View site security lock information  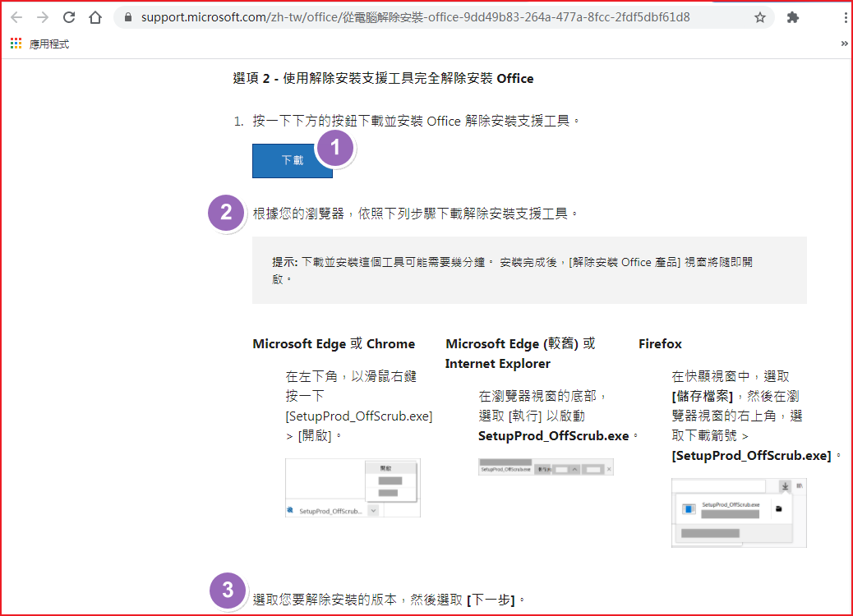[128, 17]
